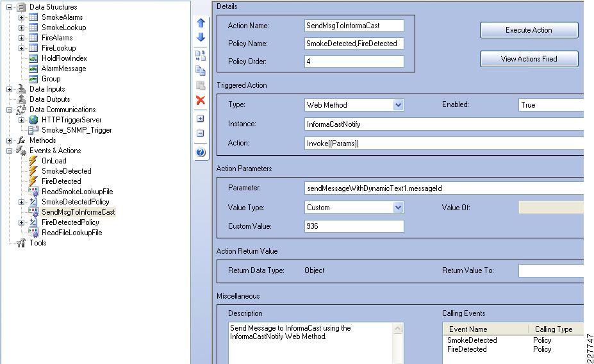Expand the Data Inputs node
The height and width of the screenshot is (364, 594).
pos(10,89)
